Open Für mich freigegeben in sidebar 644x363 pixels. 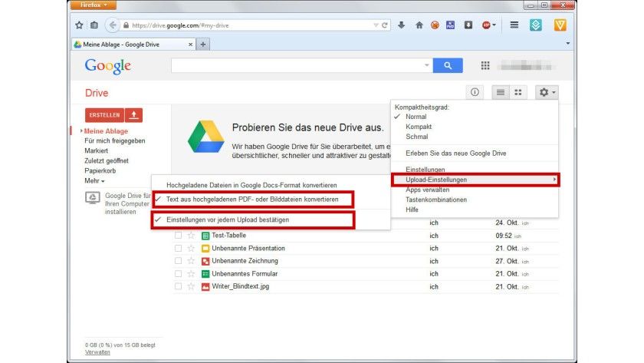[114, 140]
